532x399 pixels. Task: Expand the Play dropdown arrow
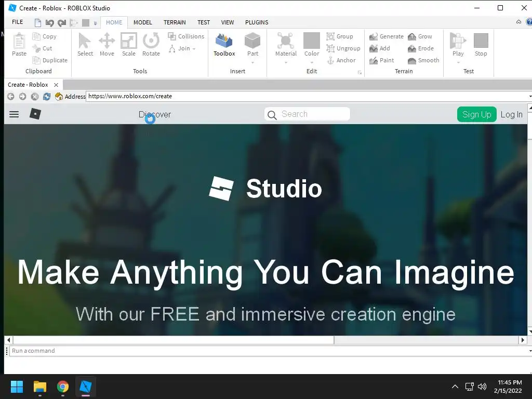click(x=458, y=62)
